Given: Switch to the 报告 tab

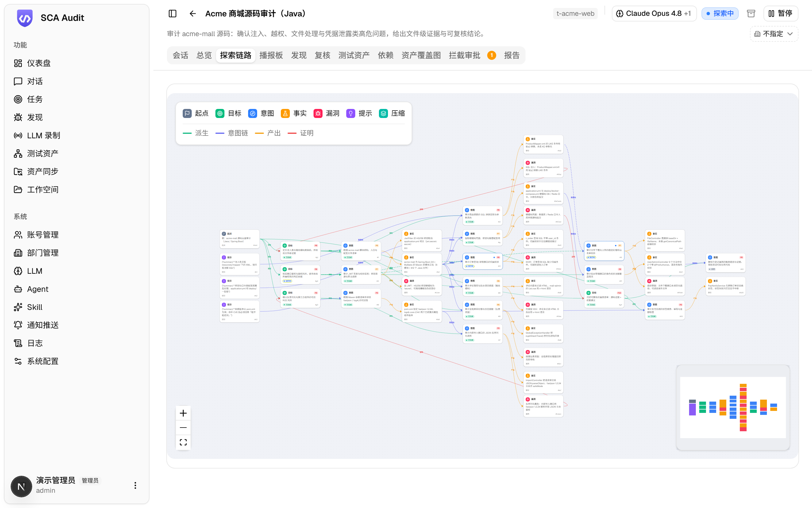Looking at the screenshot, I should 512,55.
